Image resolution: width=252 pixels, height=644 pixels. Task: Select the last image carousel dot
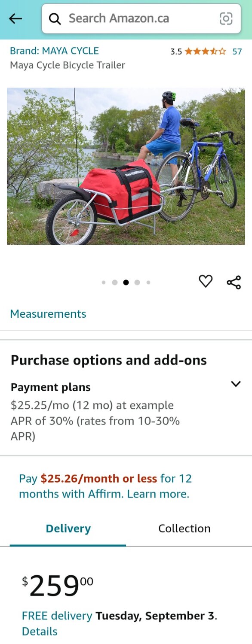(x=148, y=282)
